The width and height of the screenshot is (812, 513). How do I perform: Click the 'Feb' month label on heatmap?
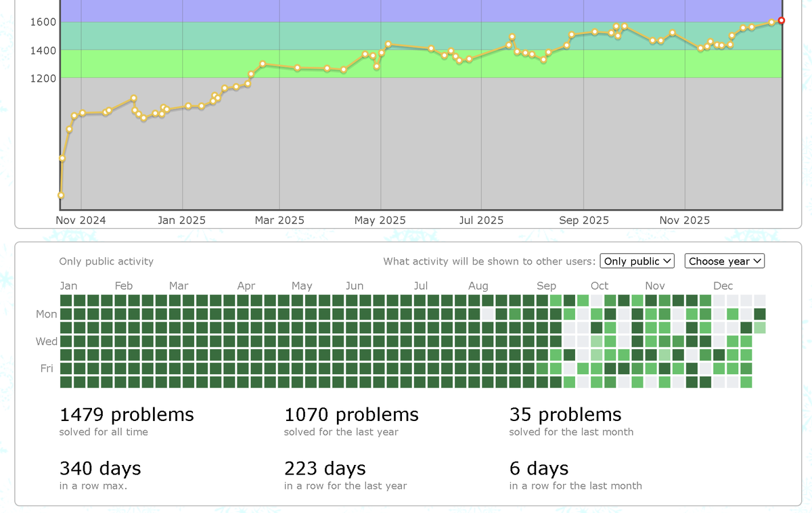tap(124, 286)
